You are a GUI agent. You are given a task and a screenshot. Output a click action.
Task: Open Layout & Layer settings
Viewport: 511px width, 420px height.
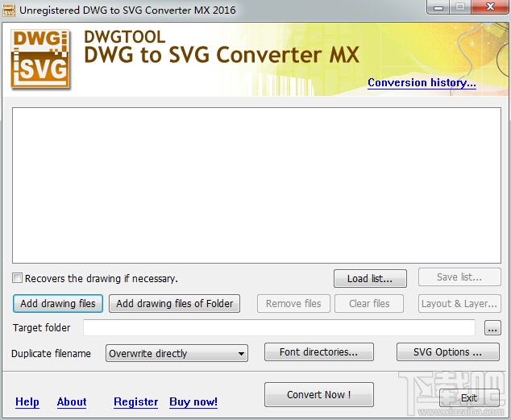(x=459, y=304)
